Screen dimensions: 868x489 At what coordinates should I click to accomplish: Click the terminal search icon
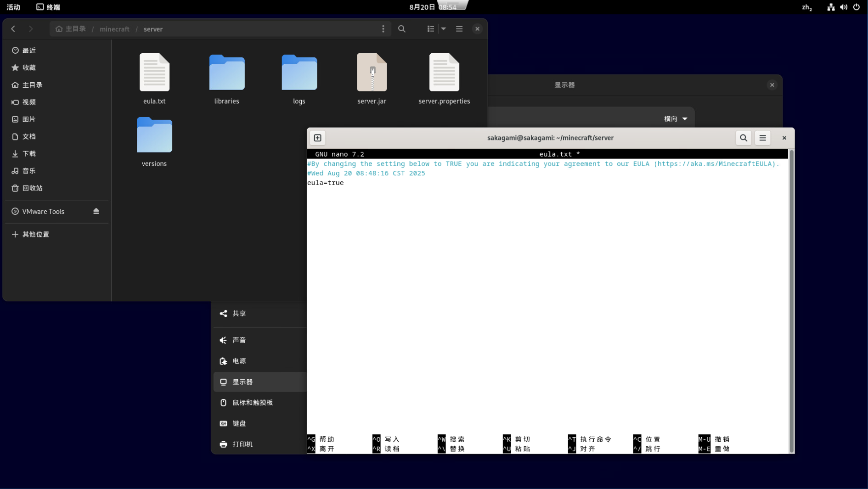click(744, 138)
